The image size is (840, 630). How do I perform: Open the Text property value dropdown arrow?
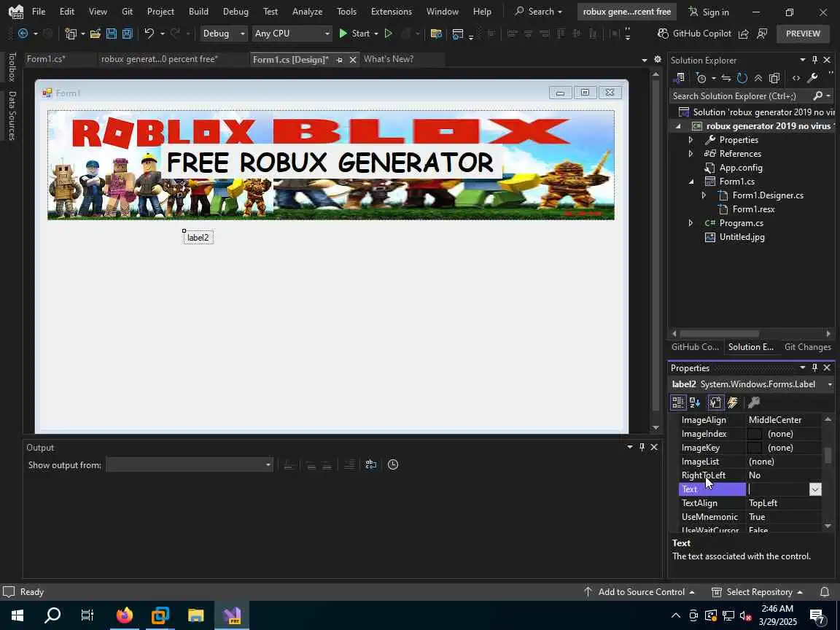pyautogui.click(x=814, y=489)
